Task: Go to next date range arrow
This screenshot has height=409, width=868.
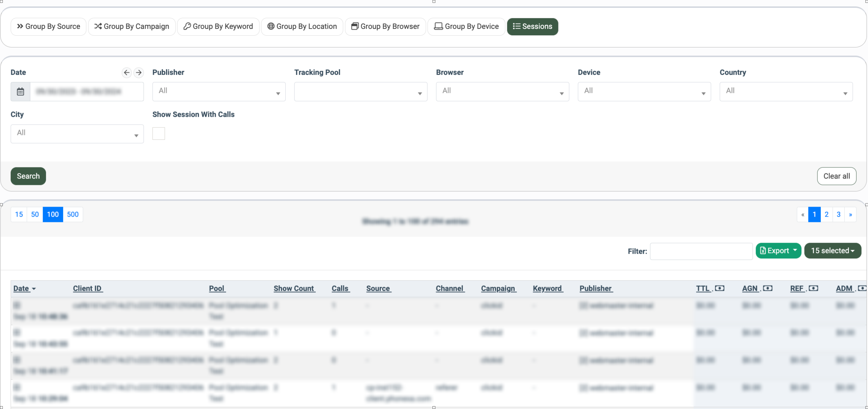Action: tap(139, 72)
